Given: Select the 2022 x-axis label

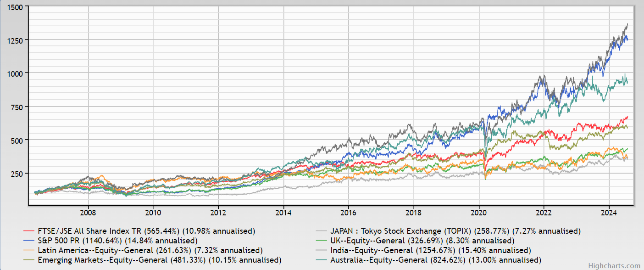Looking at the screenshot, I should point(544,213).
